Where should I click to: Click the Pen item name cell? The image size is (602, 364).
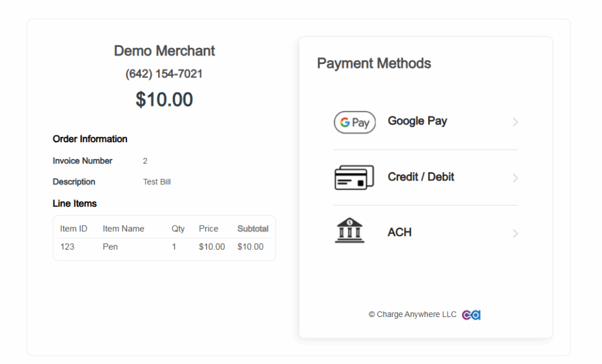tap(111, 247)
